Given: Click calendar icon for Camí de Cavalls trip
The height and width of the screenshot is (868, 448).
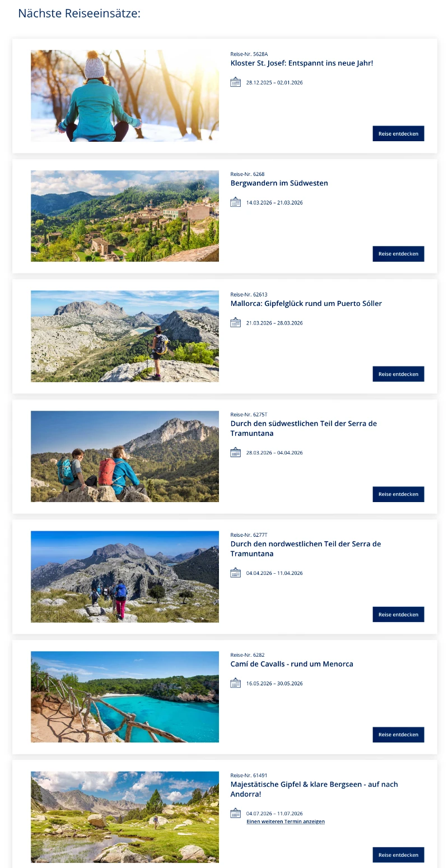Looking at the screenshot, I should pos(235,683).
